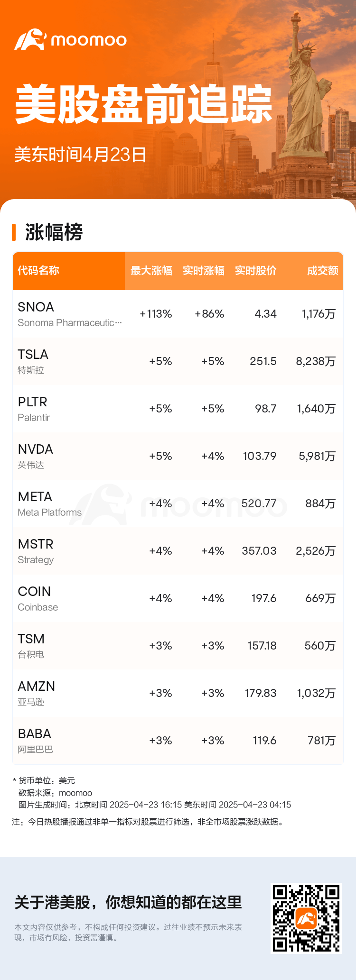The height and width of the screenshot is (980, 356).
Task: Open the COIN Coinbase stock row
Action: (178, 598)
